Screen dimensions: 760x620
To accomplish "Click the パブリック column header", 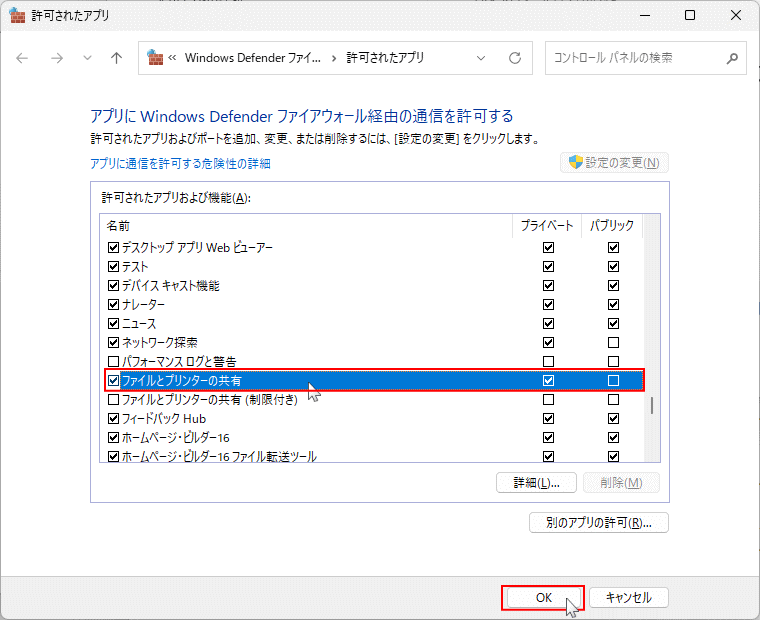I will pyautogui.click(x=612, y=225).
